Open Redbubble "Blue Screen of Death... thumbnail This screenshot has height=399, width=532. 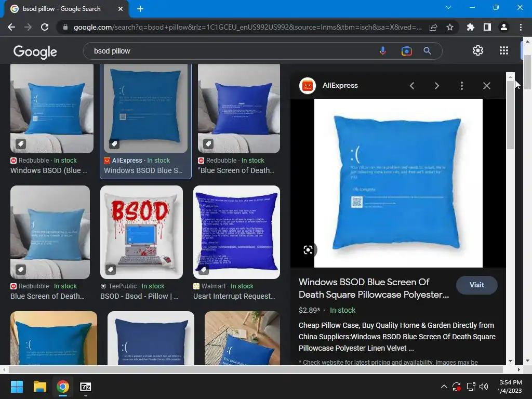click(239, 108)
